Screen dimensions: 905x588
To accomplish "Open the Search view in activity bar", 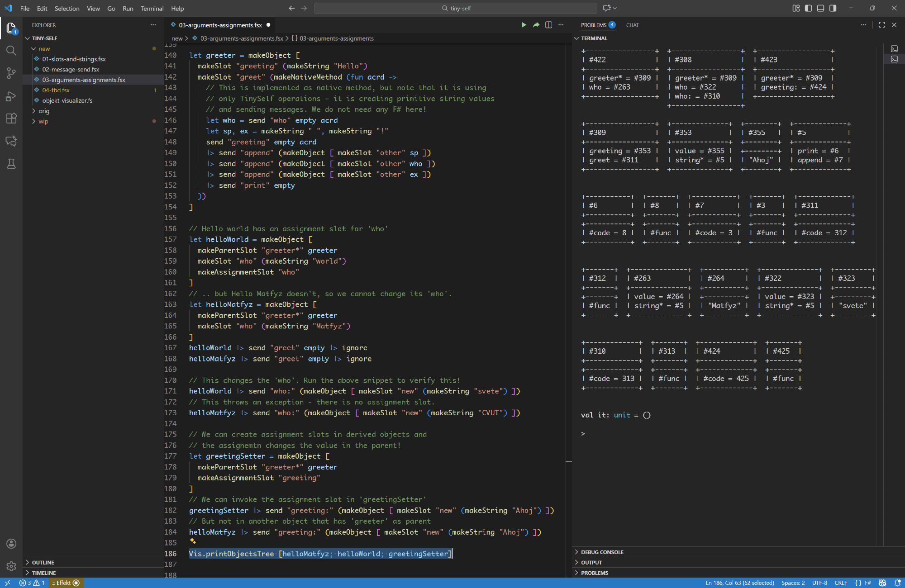I will coord(11,50).
